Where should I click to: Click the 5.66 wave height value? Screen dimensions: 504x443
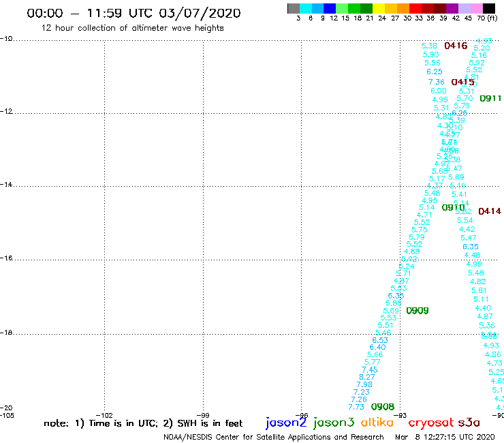375,354
